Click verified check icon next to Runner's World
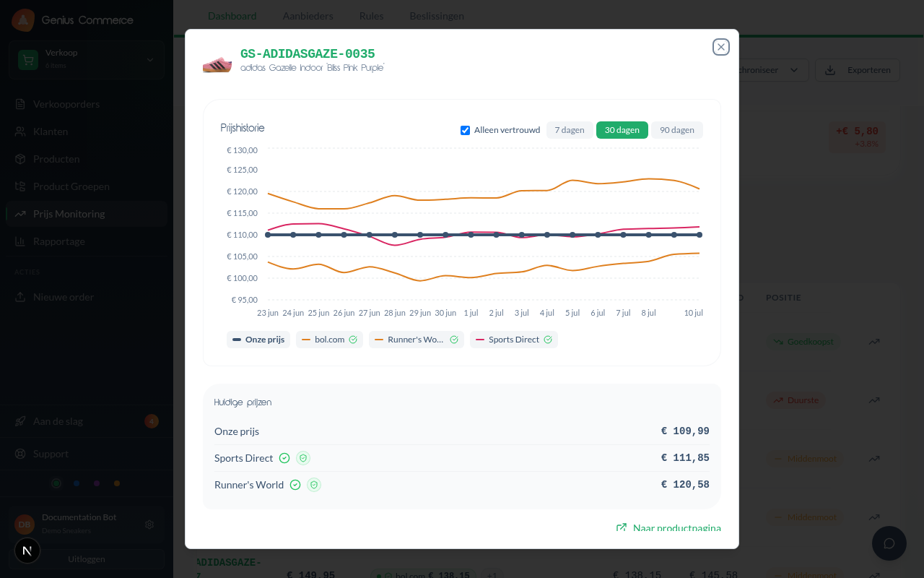Screen dimensions: 924x578 pos(295,485)
